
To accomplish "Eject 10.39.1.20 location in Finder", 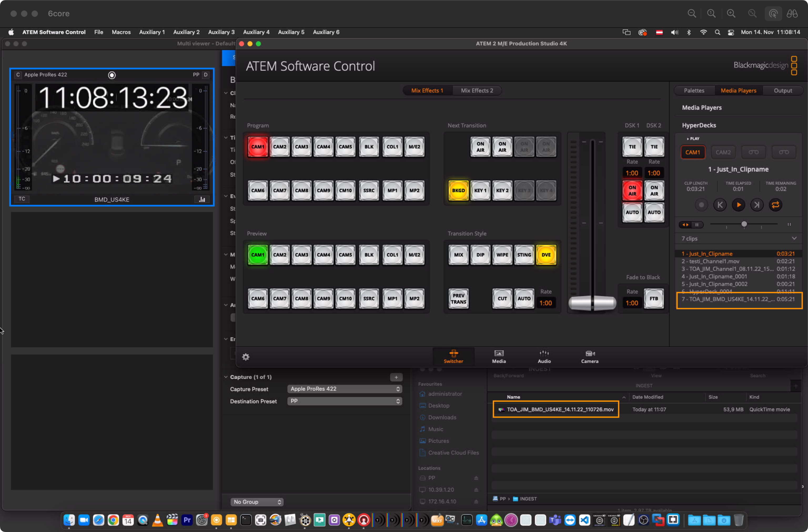I will click(x=476, y=490).
